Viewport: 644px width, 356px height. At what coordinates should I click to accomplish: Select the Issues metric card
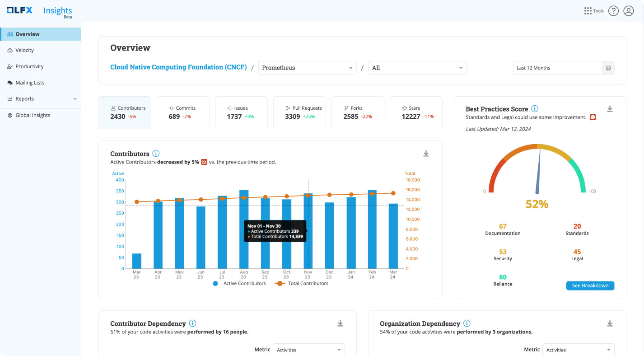tap(241, 112)
